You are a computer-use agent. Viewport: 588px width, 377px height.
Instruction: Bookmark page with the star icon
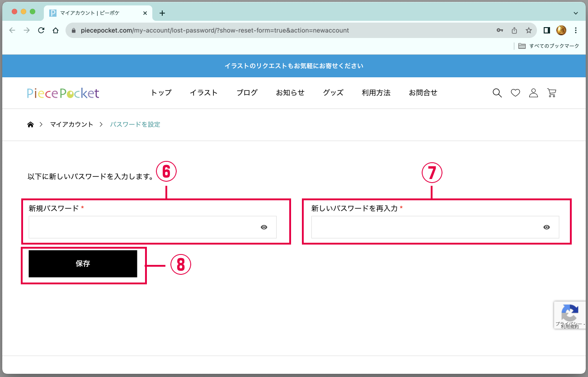point(528,31)
